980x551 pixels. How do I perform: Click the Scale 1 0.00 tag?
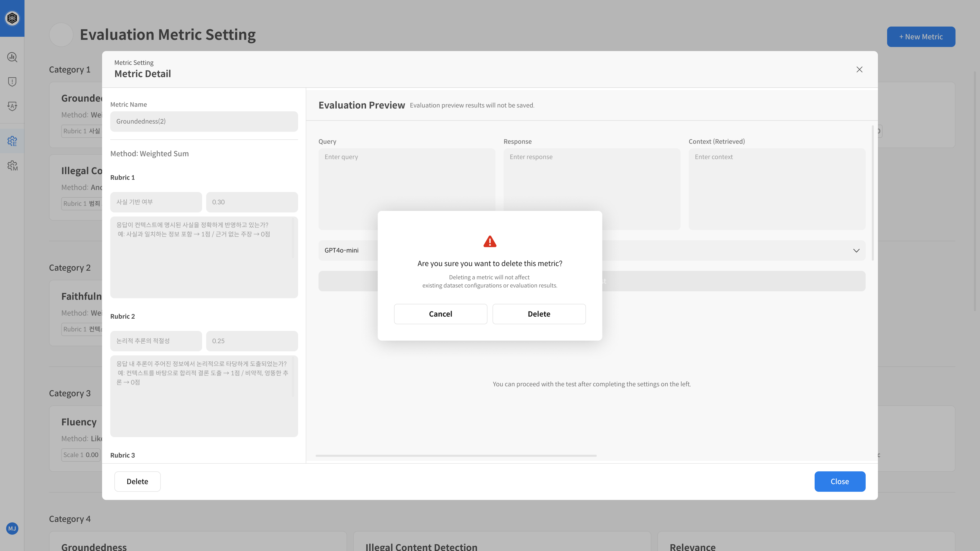[x=81, y=455]
